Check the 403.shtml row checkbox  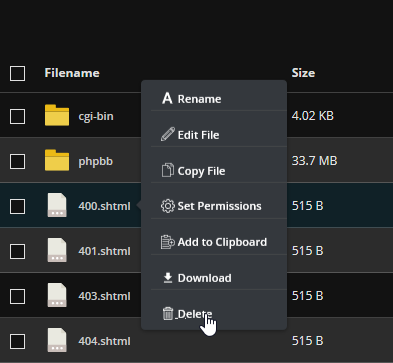[x=17, y=296]
